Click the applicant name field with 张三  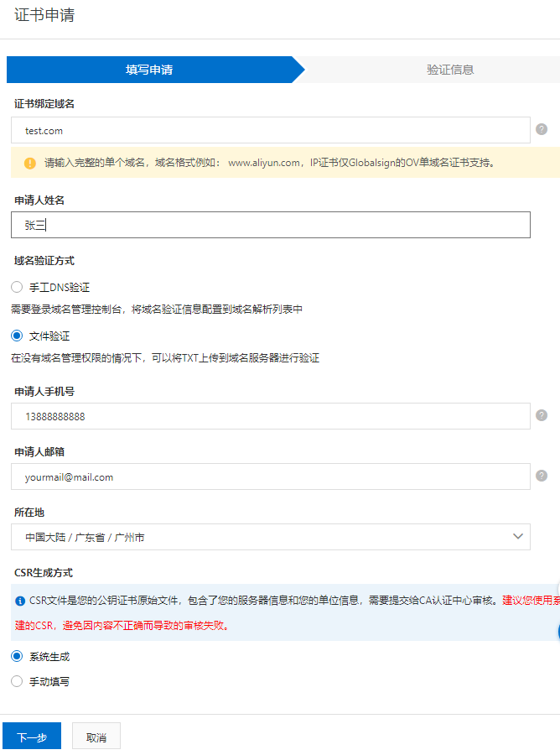(270, 225)
